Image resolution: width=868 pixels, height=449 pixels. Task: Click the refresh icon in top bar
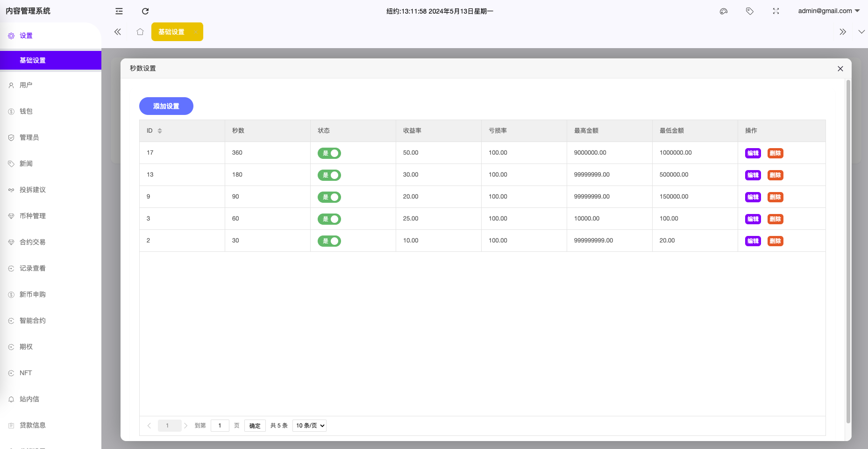tap(145, 11)
